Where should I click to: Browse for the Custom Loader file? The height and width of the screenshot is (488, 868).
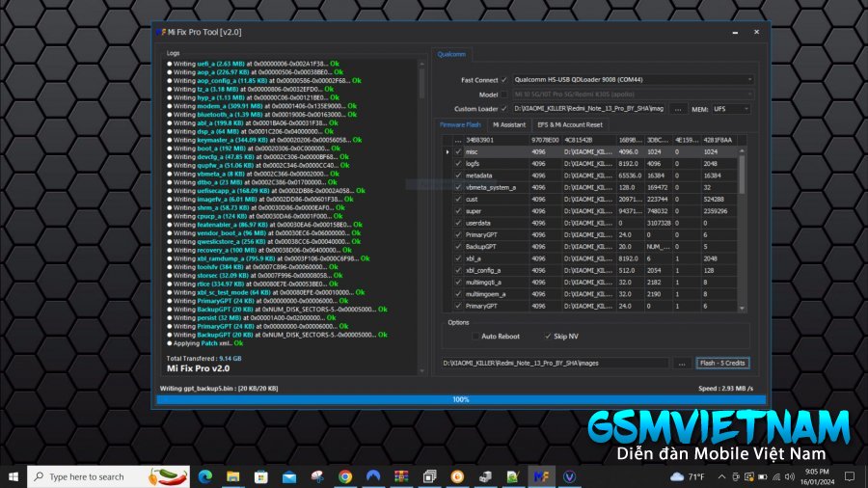tap(678, 109)
